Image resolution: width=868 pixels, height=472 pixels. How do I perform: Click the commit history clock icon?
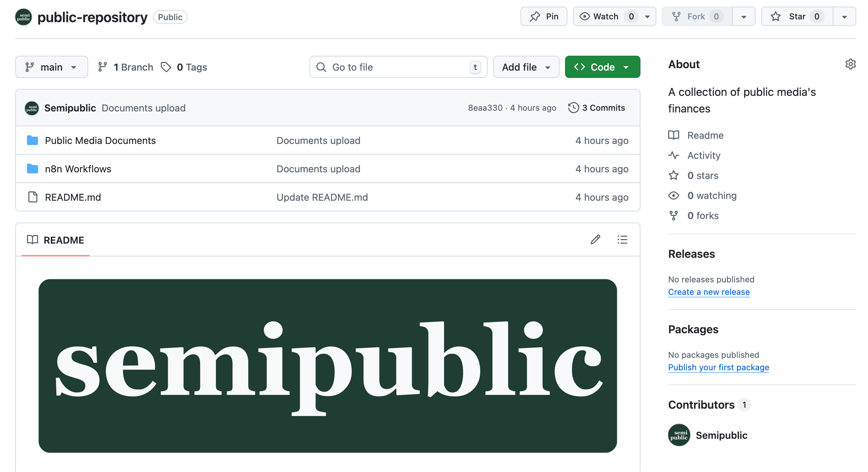[x=573, y=108]
